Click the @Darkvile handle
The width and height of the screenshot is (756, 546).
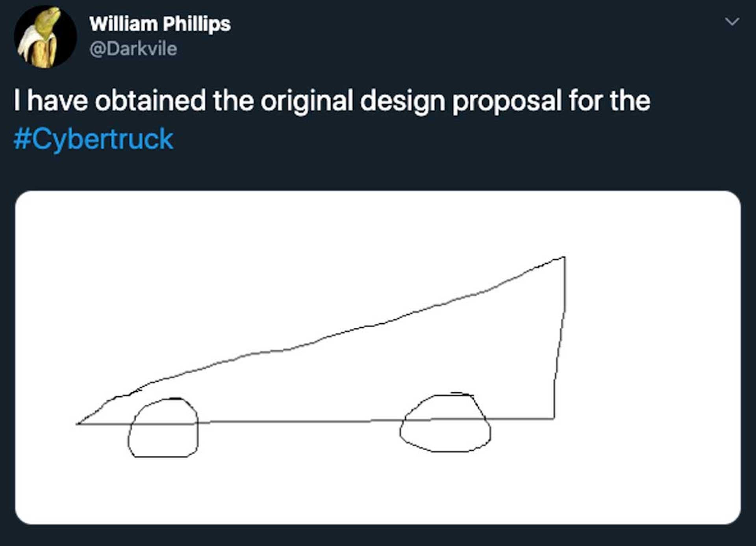133,49
